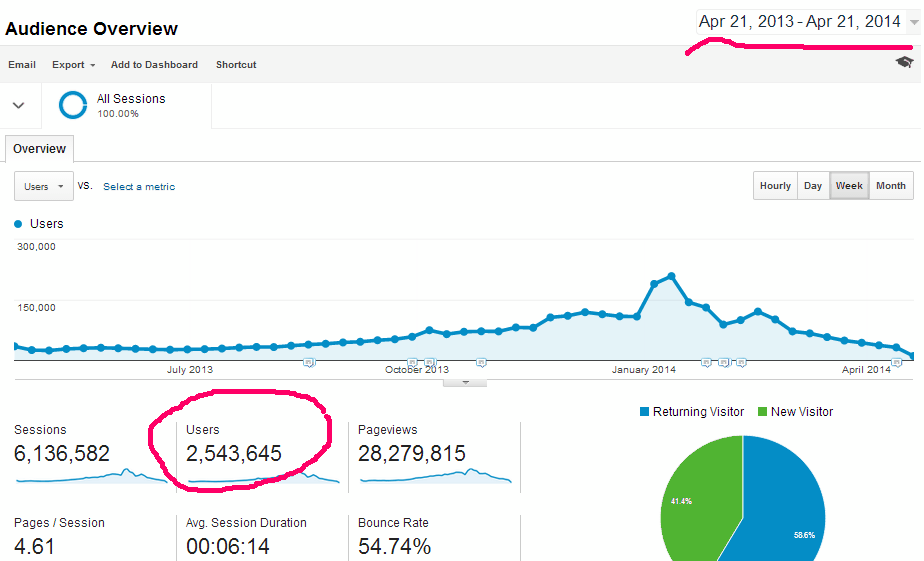Open annotation marker left of October 2013
The height and width of the screenshot is (561, 924).
(412, 363)
